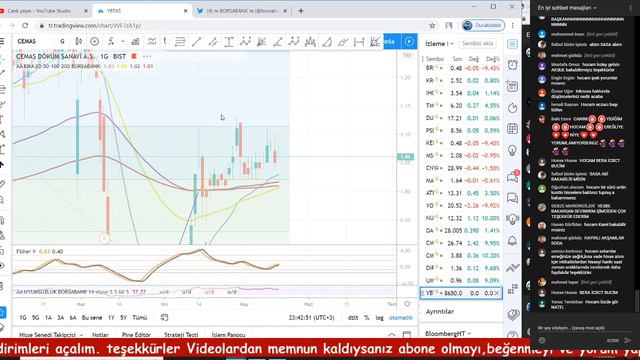Screen dimensions: 640x360
Task: Select the Gann fan drawing tool
Action: 261,42
